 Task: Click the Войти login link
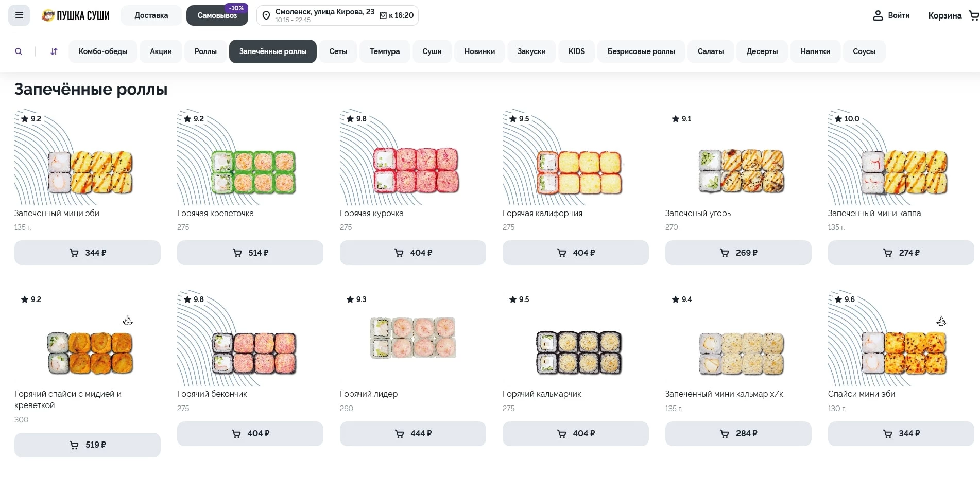click(x=899, y=15)
